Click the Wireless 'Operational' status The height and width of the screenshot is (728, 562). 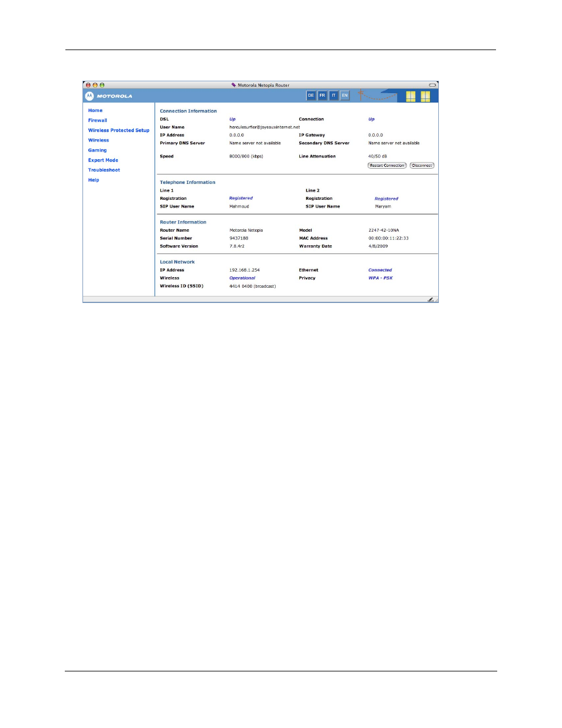pyautogui.click(x=242, y=278)
